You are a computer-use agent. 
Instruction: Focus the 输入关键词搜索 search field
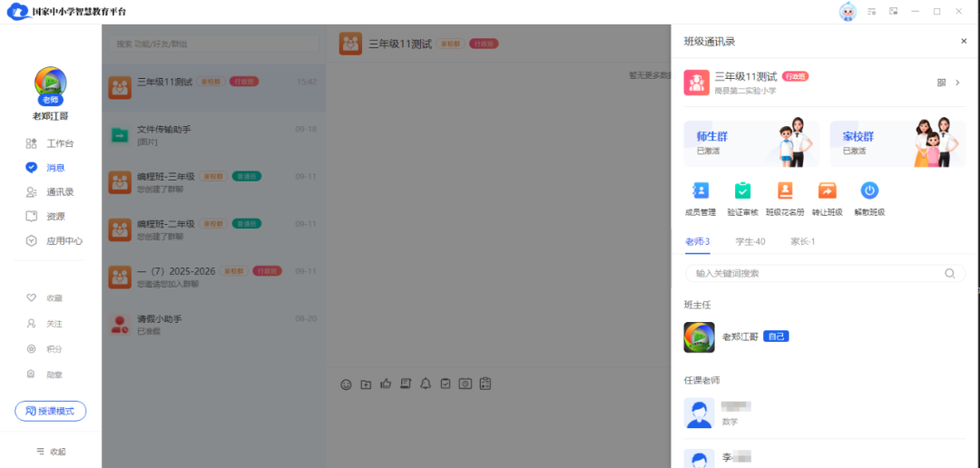pos(825,273)
